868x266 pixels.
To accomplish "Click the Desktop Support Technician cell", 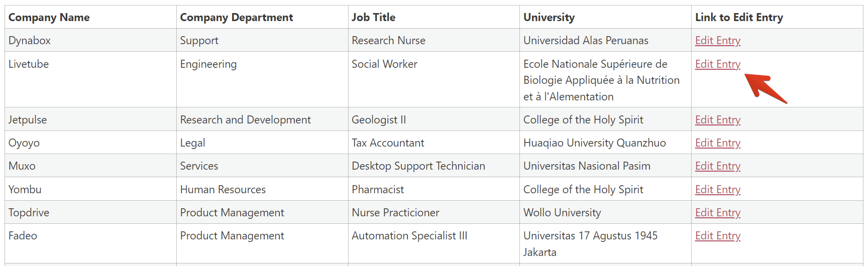I will [418, 166].
